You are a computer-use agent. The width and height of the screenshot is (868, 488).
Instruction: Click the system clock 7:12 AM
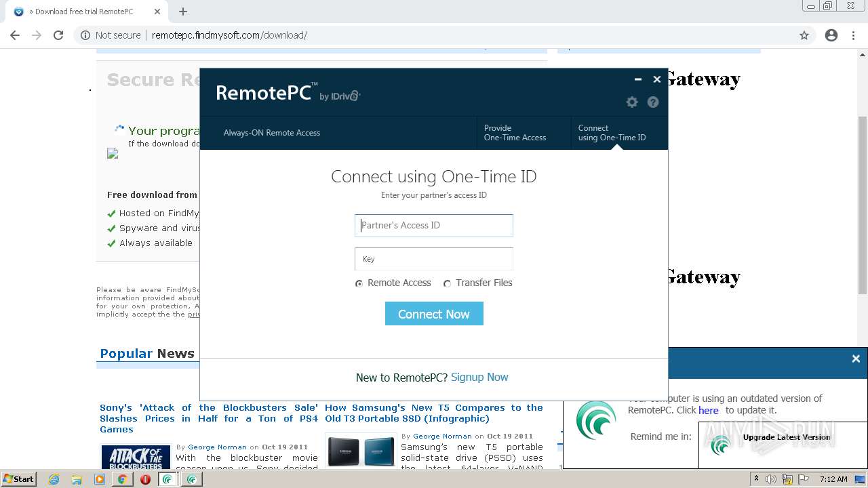pyautogui.click(x=833, y=479)
